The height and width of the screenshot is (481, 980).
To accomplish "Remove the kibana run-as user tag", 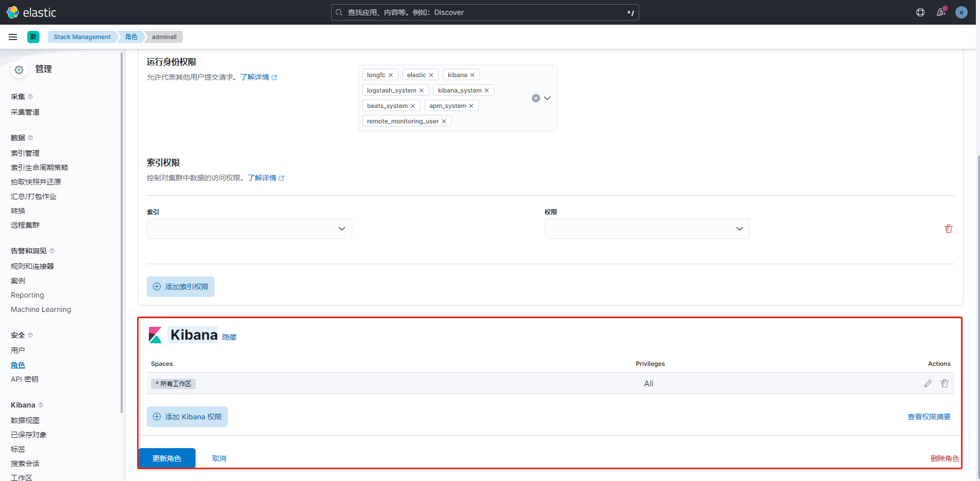I will tap(472, 75).
